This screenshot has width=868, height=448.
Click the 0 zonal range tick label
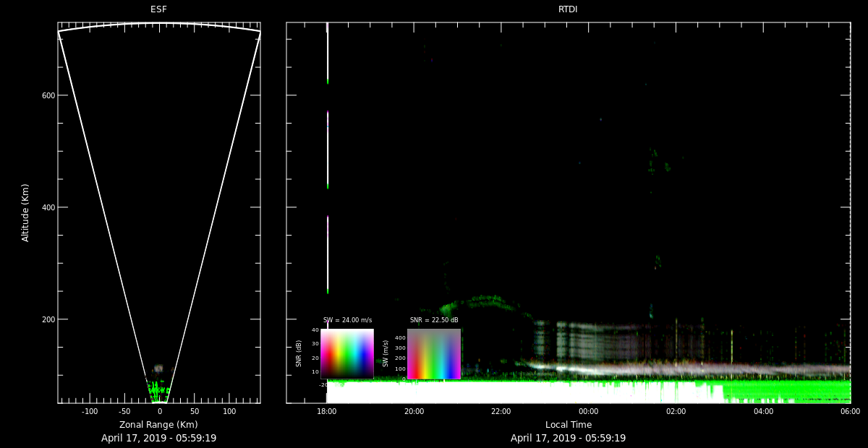160,411
